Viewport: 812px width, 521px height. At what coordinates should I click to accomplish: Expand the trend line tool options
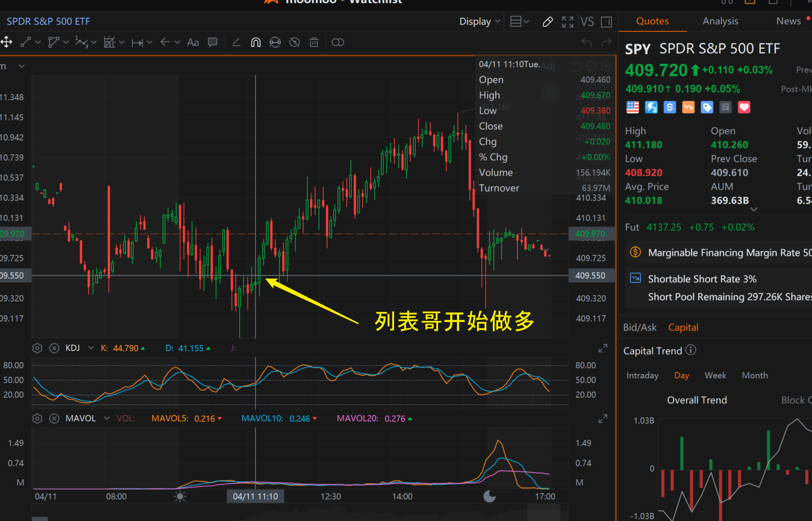[x=38, y=42]
